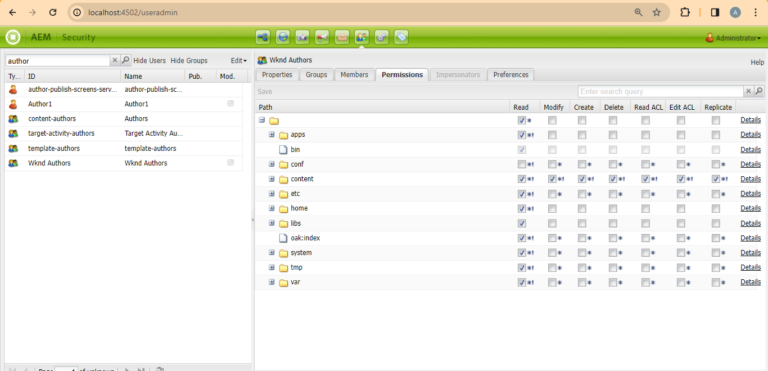The height and width of the screenshot is (371, 768).
Task: Clear the author search field with X
Action: [x=115, y=60]
